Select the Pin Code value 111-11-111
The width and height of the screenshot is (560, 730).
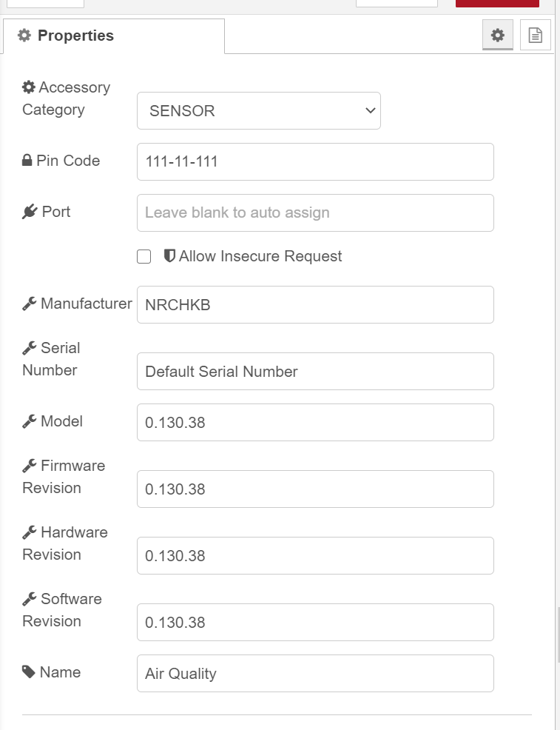[315, 161]
